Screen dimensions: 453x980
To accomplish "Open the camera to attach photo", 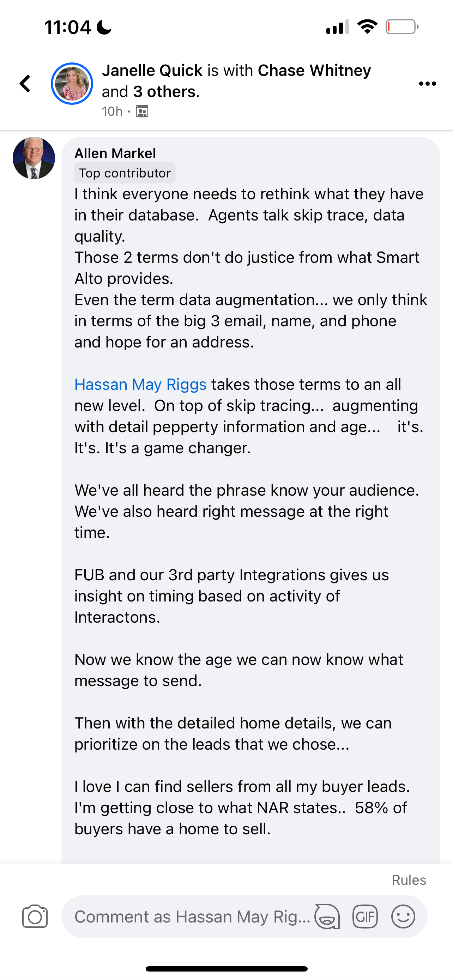I will pyautogui.click(x=35, y=917).
